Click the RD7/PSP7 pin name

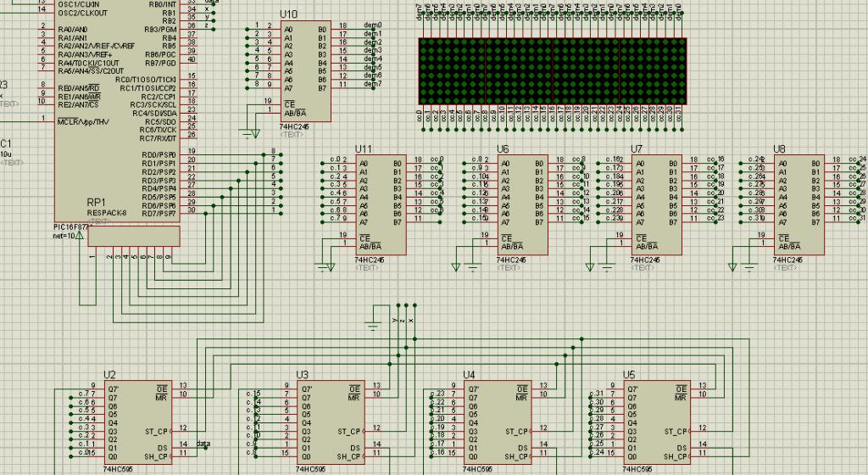[159, 214]
